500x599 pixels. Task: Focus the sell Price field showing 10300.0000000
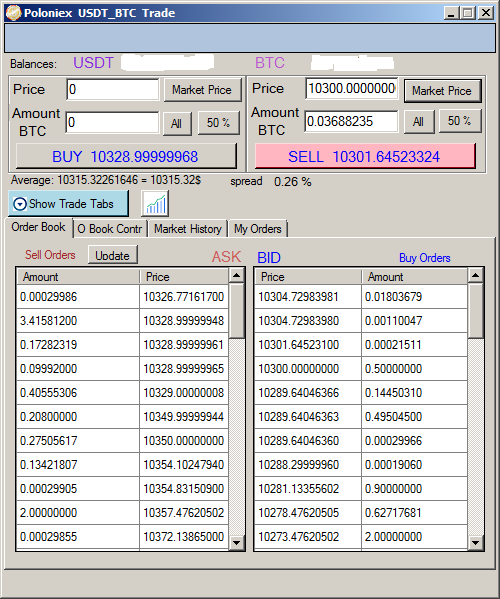(352, 89)
